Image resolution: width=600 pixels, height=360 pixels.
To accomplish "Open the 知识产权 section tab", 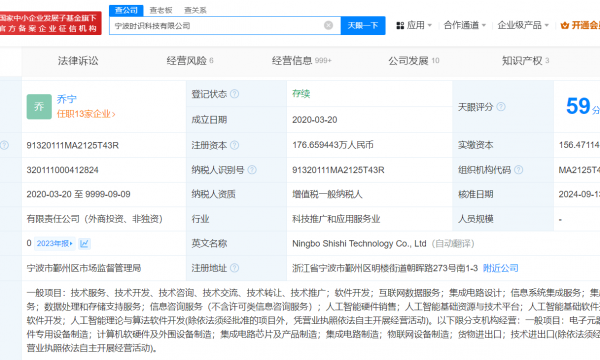I will 525,60.
